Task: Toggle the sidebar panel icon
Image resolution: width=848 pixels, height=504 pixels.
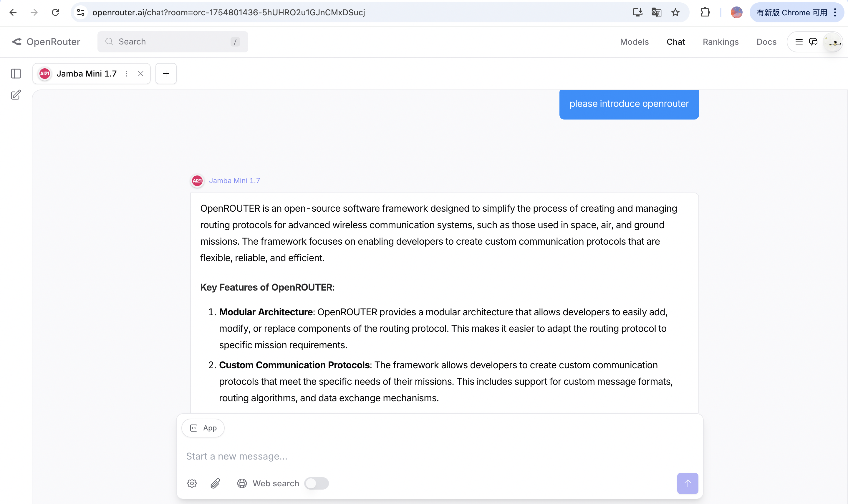Action: click(16, 74)
